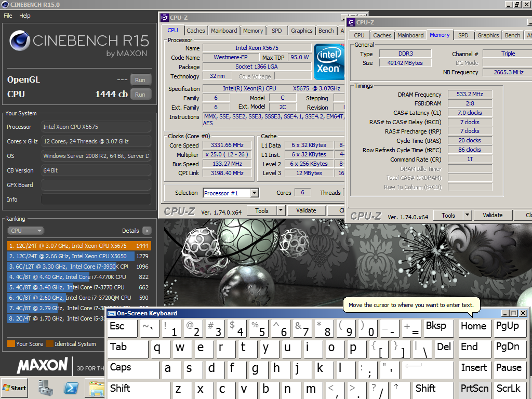Toggle left Shift key on On-Screen Keyboard
532x399 pixels.
138,390
